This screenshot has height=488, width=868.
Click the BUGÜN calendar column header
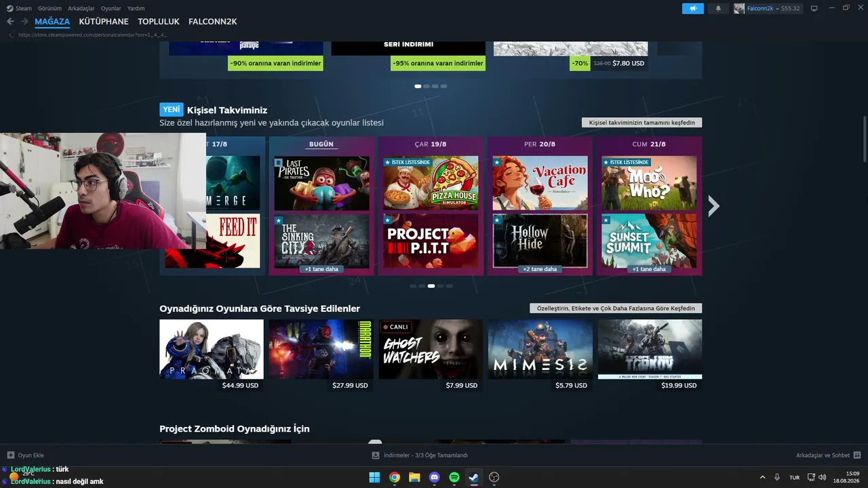(x=321, y=144)
